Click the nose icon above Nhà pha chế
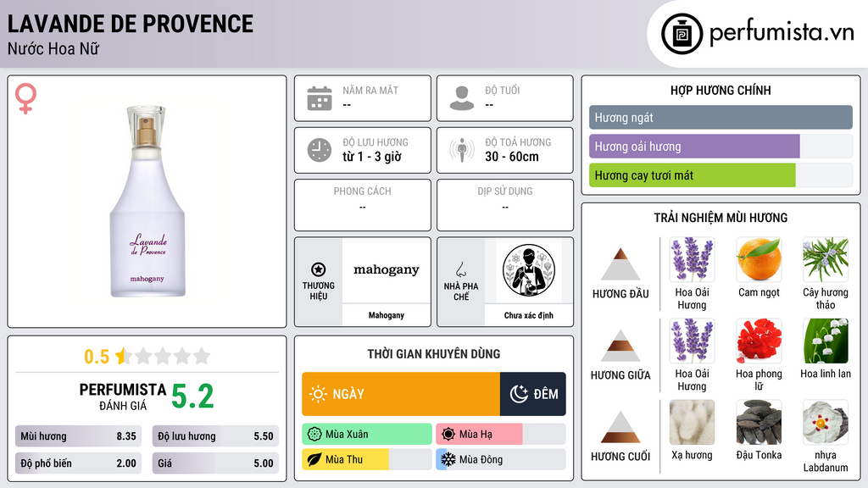The image size is (868, 488). [x=460, y=269]
